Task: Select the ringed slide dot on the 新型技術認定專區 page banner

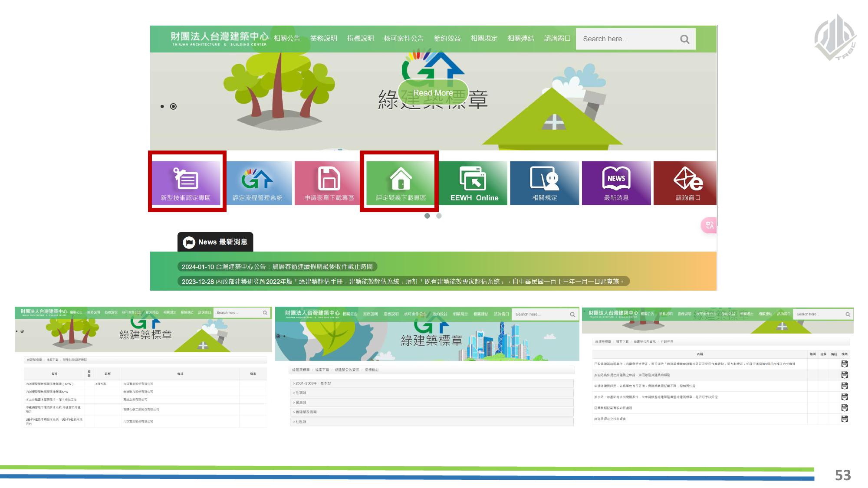Action: (22, 331)
